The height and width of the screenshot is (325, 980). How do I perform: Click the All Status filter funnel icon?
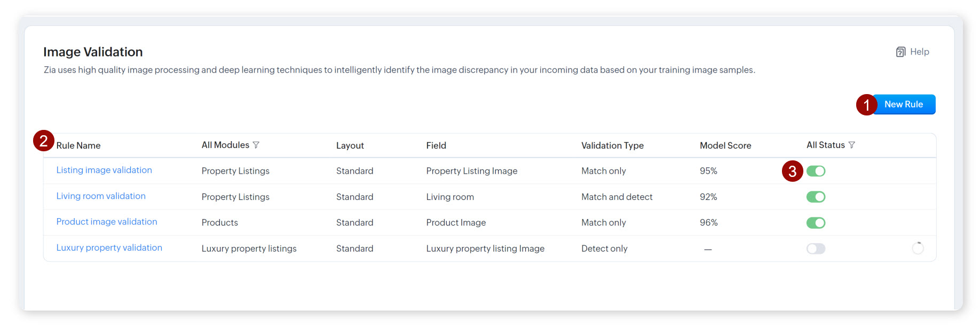point(852,145)
